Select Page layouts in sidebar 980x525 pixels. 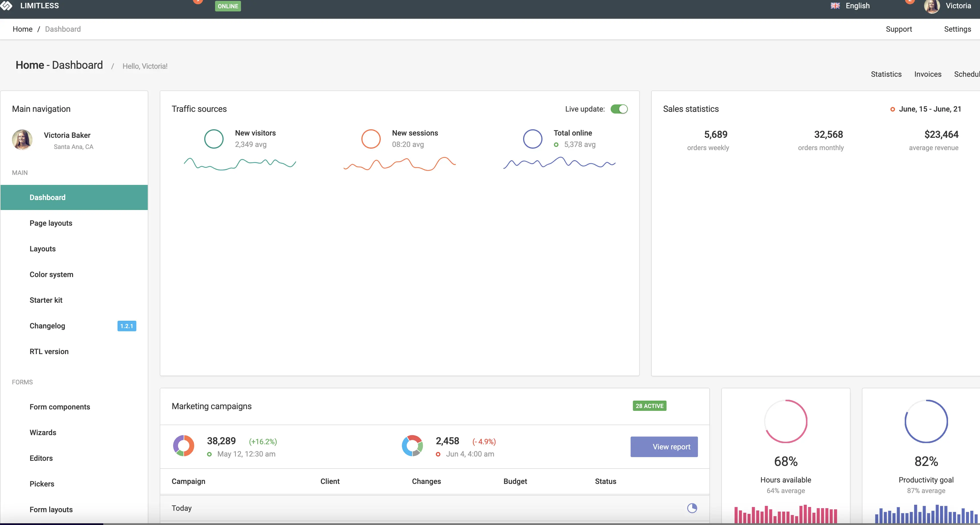(x=51, y=223)
